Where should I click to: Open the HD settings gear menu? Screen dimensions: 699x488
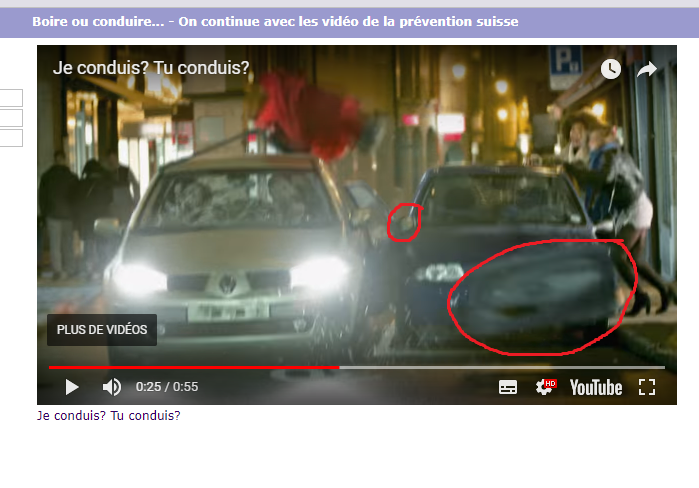[x=545, y=387]
